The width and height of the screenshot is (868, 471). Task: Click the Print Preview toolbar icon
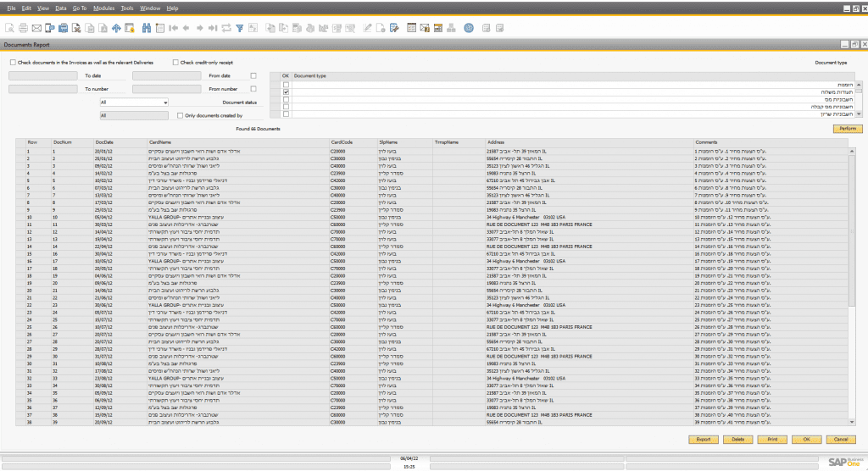(10, 28)
